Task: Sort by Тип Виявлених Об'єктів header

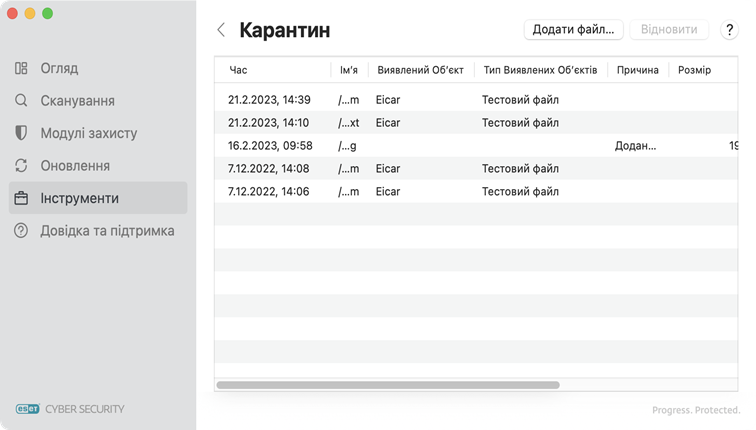Action: (x=540, y=70)
